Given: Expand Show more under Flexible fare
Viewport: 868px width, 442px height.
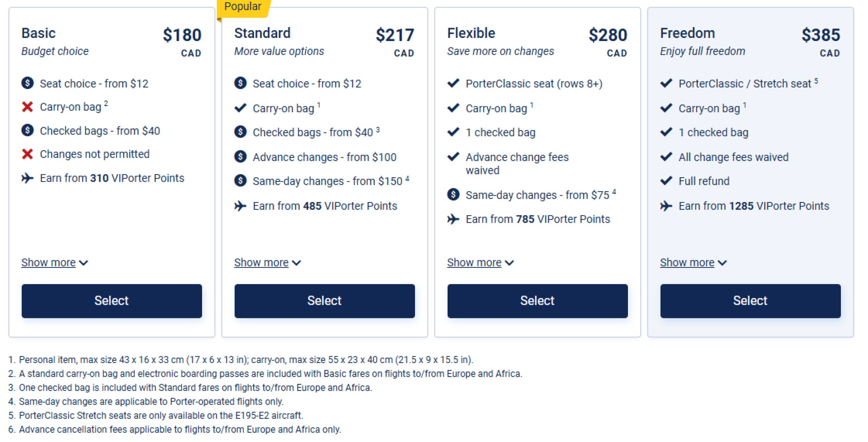Looking at the screenshot, I should point(480,262).
